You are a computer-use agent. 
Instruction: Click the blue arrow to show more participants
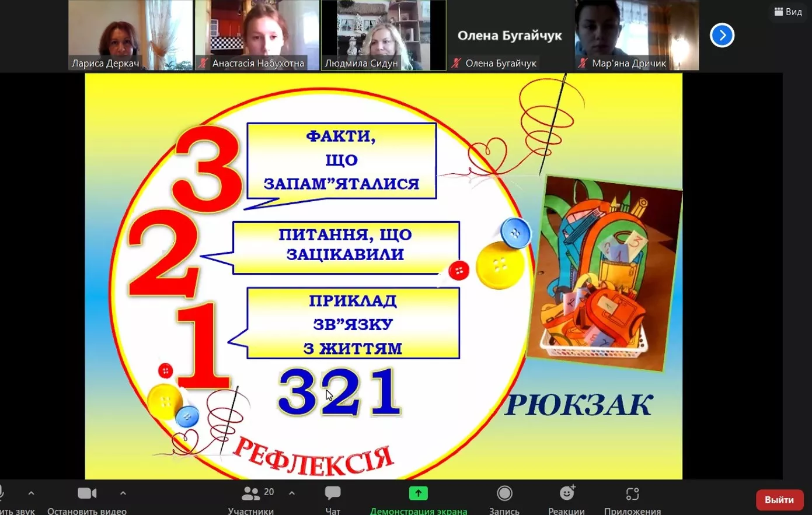(x=722, y=36)
